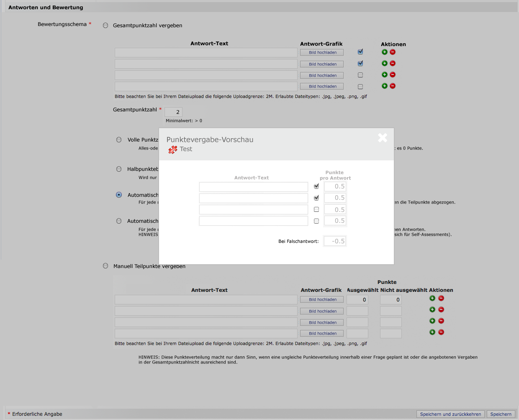Screen dimensions: 519x420
Task: Add row via first green icon in manual section
Action: pyautogui.click(x=432, y=298)
